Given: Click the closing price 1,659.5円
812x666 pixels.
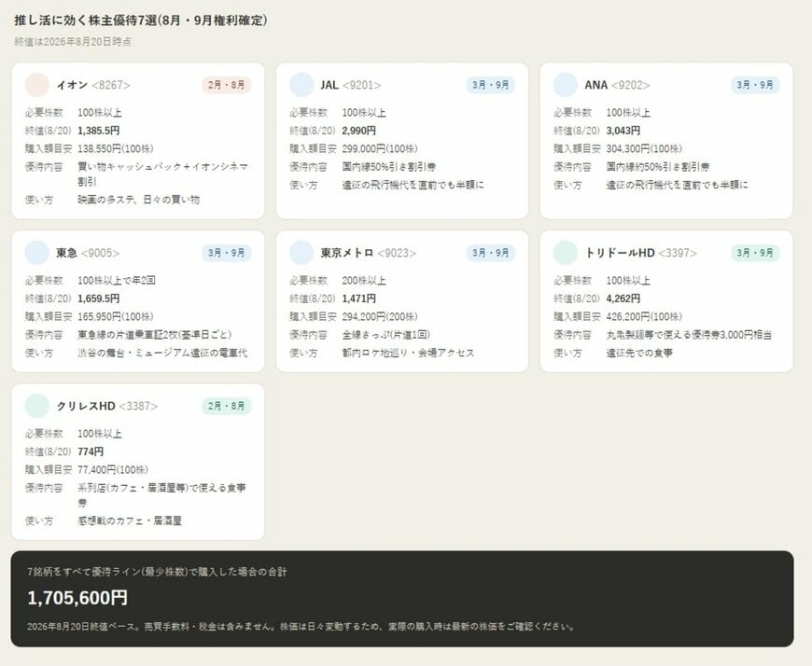Looking at the screenshot, I should (x=98, y=299).
